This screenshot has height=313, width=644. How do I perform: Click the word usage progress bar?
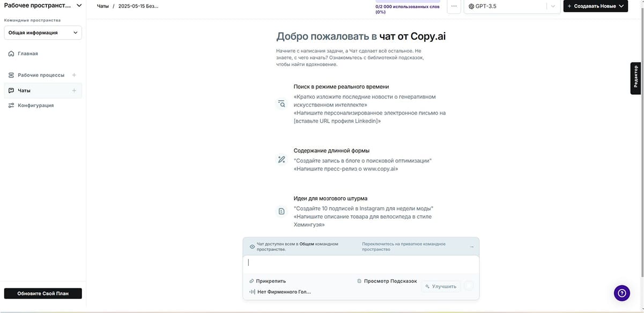[x=408, y=2]
